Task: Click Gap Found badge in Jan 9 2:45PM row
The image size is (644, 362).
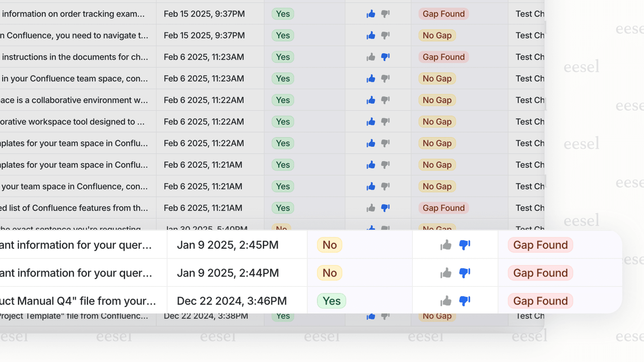Action: [540, 245]
